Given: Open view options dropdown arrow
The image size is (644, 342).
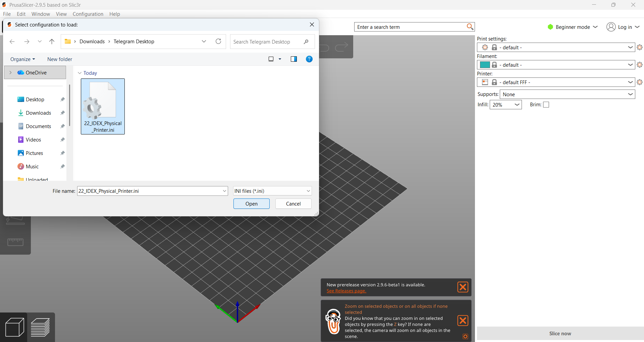Looking at the screenshot, I should [x=280, y=59].
